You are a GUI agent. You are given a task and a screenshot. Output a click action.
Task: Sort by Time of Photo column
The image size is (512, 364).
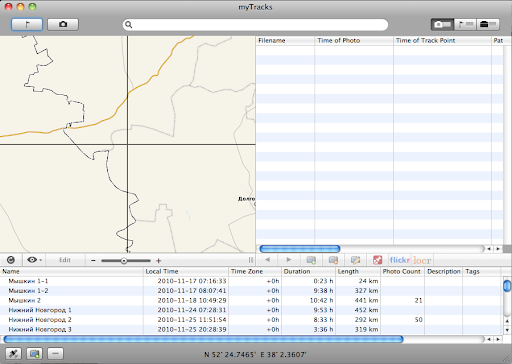(354, 40)
